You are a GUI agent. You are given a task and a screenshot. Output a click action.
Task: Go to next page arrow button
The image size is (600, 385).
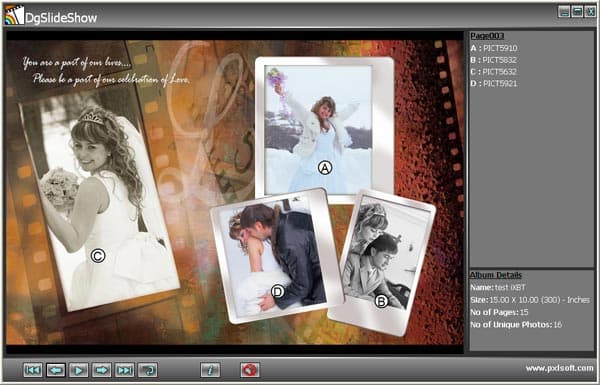[x=102, y=370]
